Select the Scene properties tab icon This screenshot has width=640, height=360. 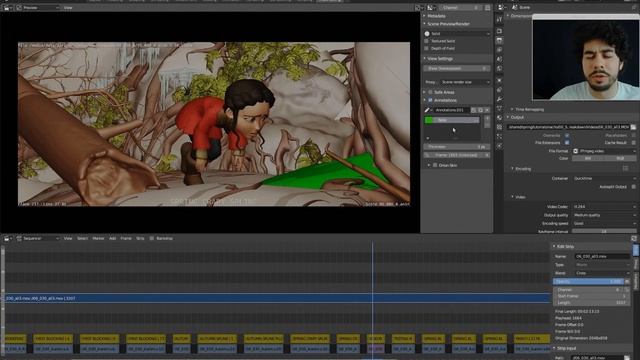point(499,59)
